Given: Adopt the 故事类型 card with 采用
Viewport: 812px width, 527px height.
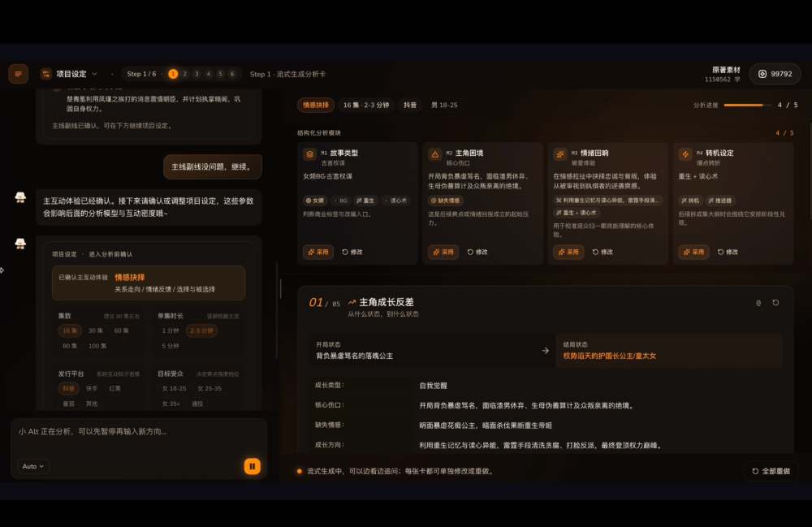Looking at the screenshot, I should (x=318, y=252).
